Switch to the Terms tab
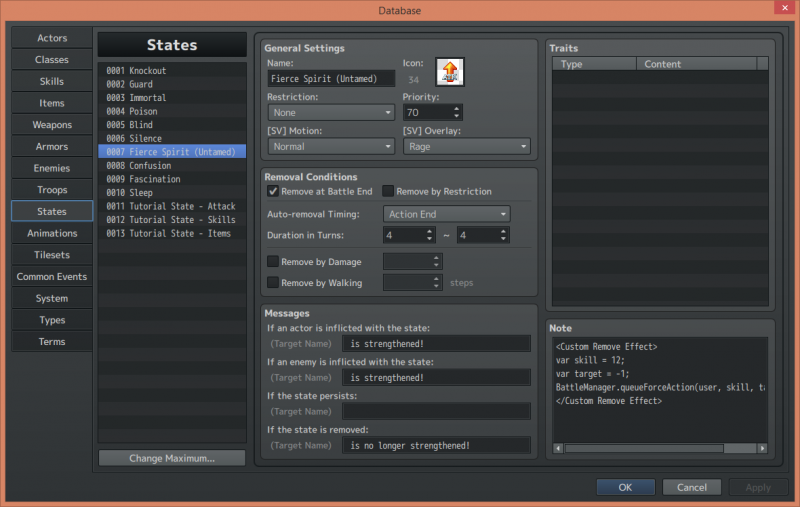Screen dimensions: 800x507 (x=52, y=342)
